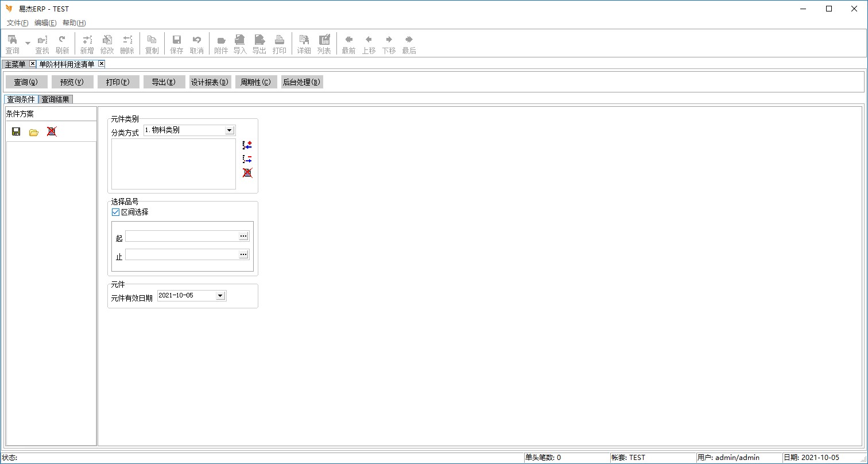Browse start item number with ellipsis button

click(243, 236)
